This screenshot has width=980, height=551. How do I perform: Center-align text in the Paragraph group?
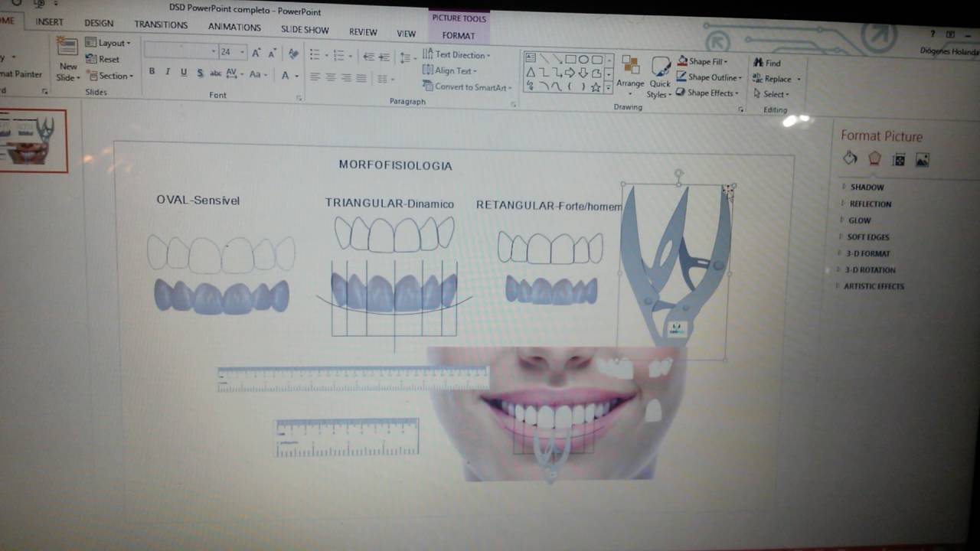(x=331, y=77)
